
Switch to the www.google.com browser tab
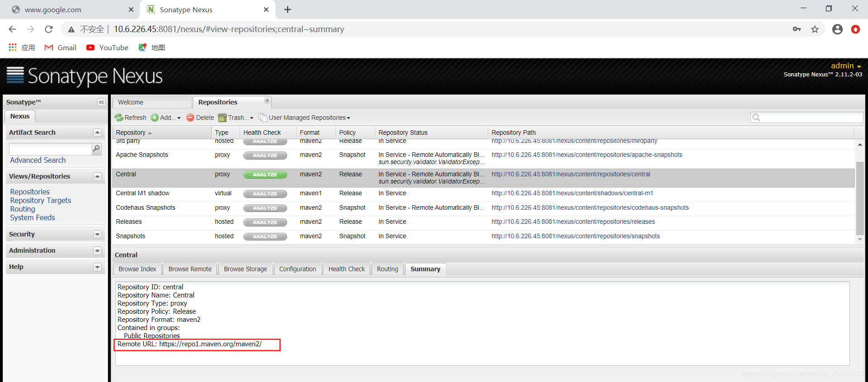[72, 9]
